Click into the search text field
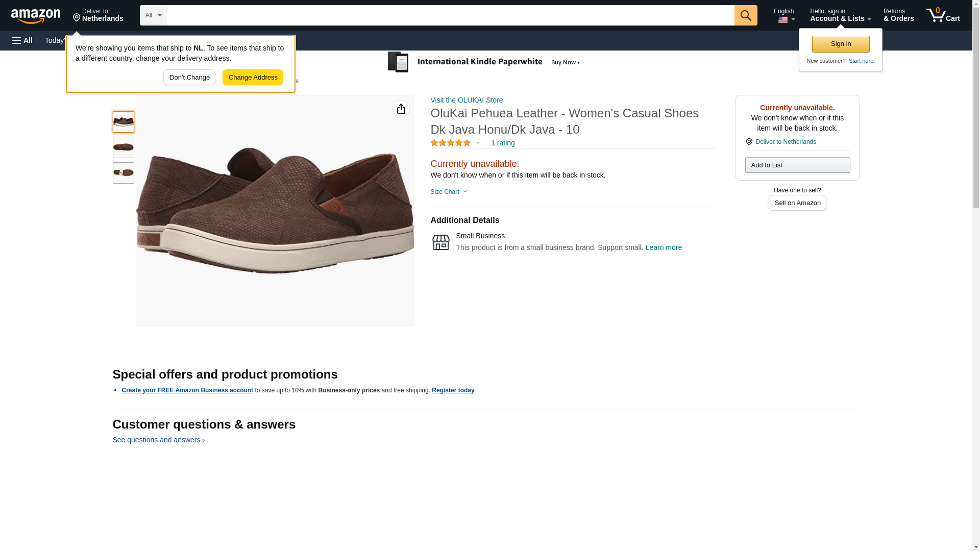The width and height of the screenshot is (980, 551). pos(449,15)
